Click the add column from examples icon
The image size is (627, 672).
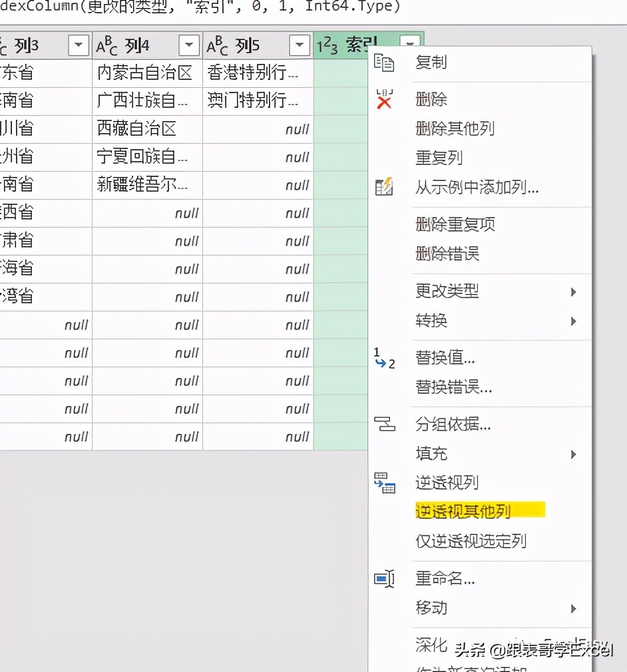(384, 186)
